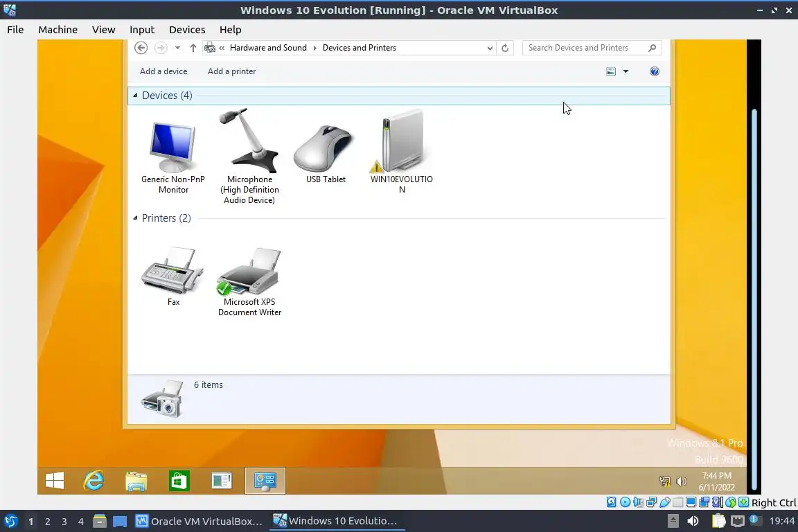The height and width of the screenshot is (532, 798).
Task: Click the search magnifier icon
Action: click(x=653, y=48)
